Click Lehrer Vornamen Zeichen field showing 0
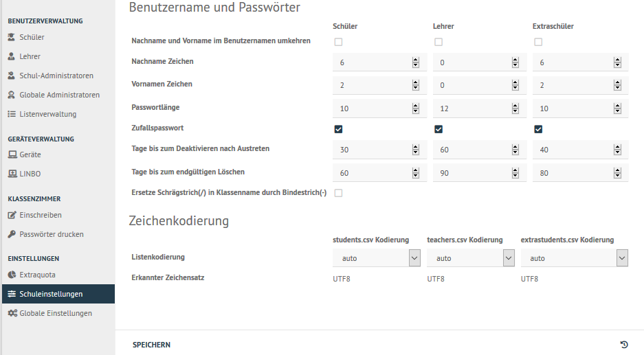Screen dimensions: 644x355 [x=480, y=85]
